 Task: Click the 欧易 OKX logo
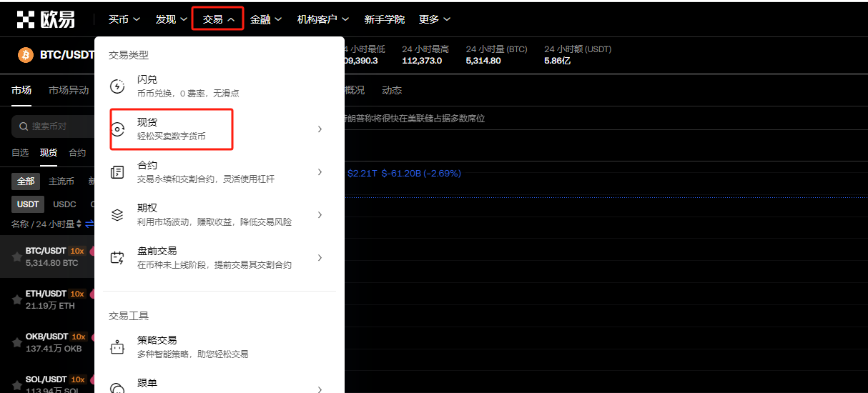[x=46, y=19]
